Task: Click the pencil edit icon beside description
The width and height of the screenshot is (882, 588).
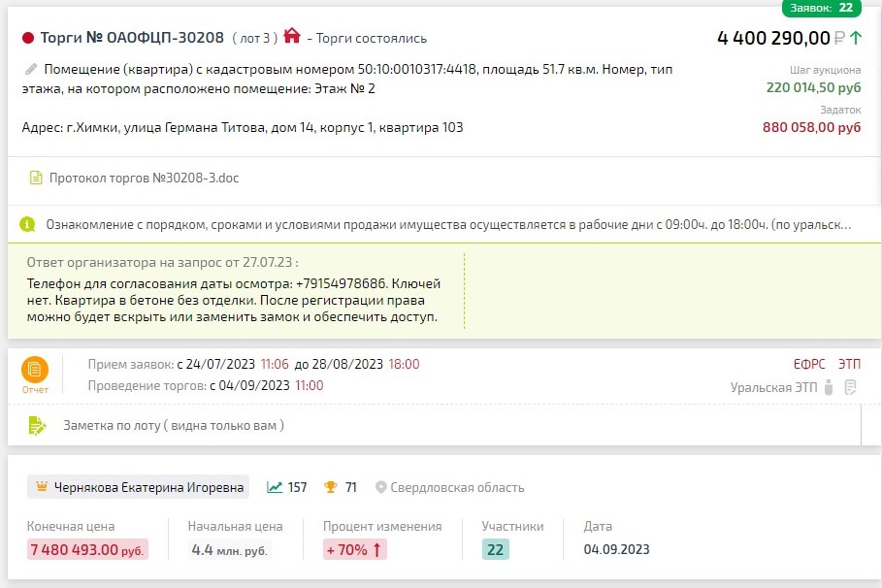Action: (x=31, y=69)
